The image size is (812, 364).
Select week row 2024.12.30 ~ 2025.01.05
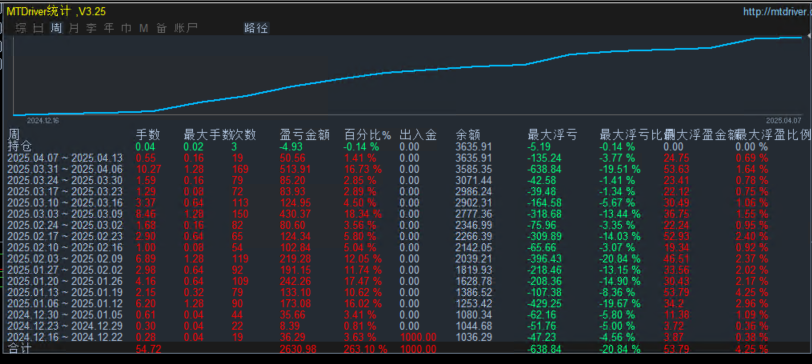pyautogui.click(x=65, y=315)
